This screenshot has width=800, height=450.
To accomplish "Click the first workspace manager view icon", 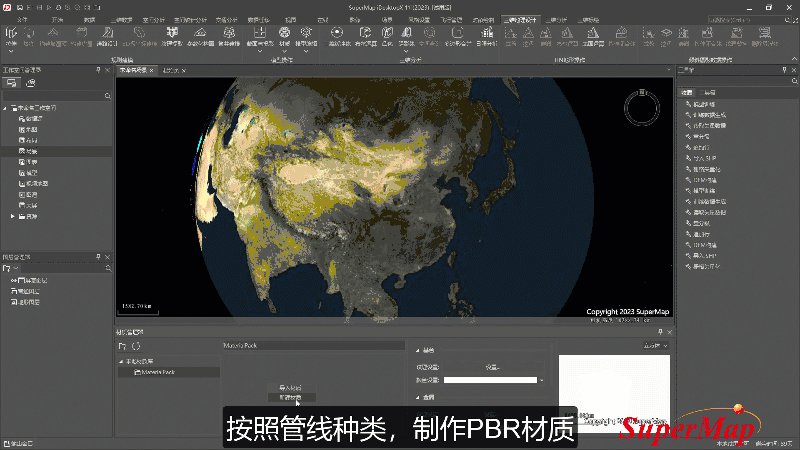I will (12, 83).
